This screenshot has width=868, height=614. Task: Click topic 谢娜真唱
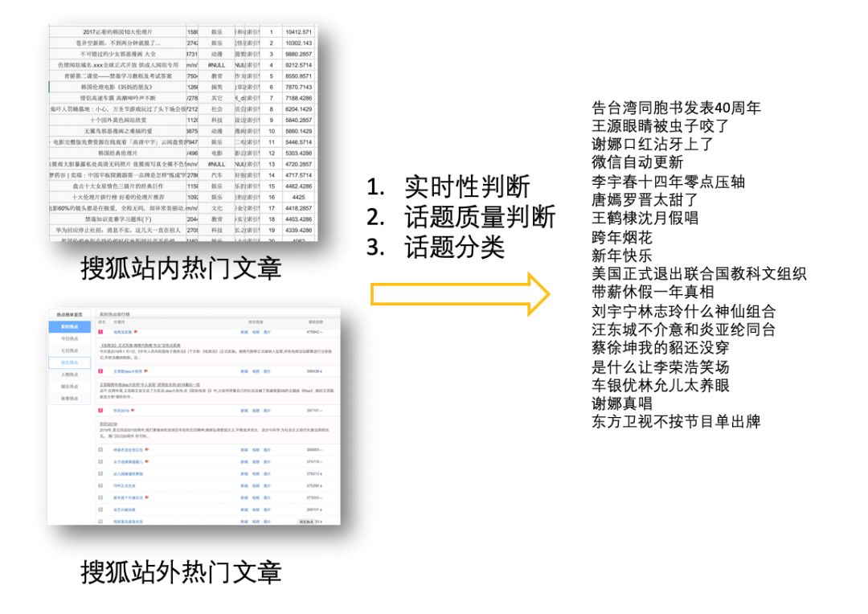pos(621,403)
